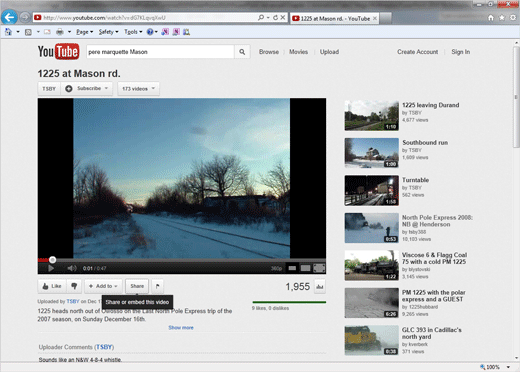Expand the Print dropdown arrow

[69, 32]
